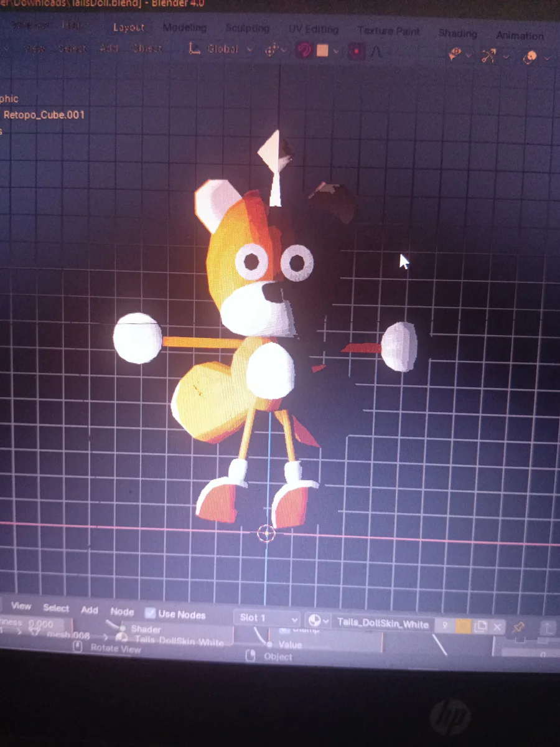This screenshot has height=747, width=560.
Task: Open the node editor View menu
Action: (x=21, y=606)
